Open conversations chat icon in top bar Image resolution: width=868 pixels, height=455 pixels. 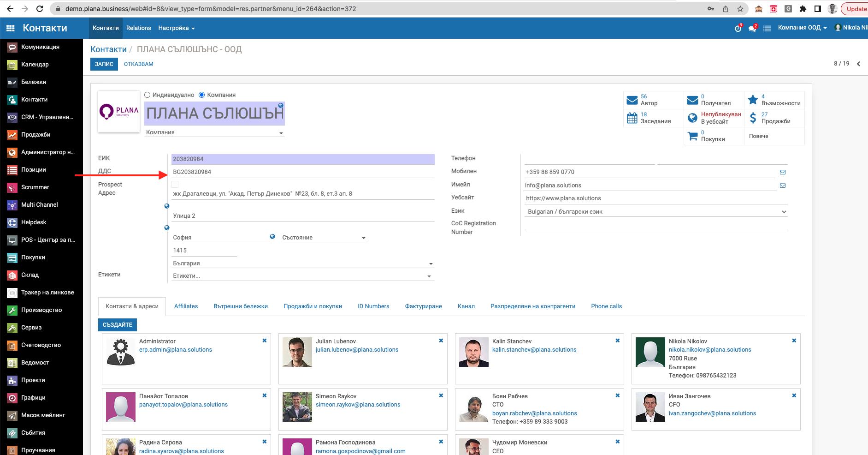coord(753,28)
